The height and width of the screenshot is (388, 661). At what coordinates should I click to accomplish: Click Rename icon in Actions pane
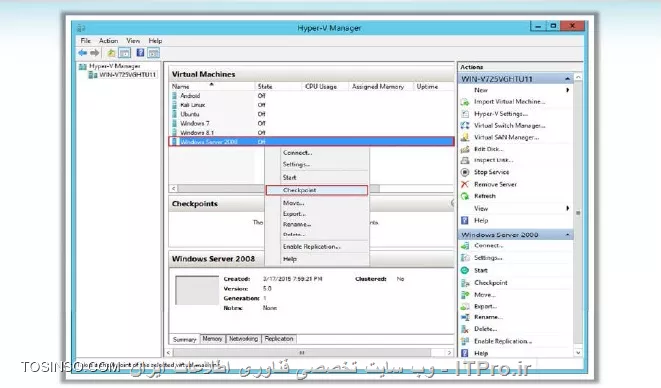tap(465, 317)
